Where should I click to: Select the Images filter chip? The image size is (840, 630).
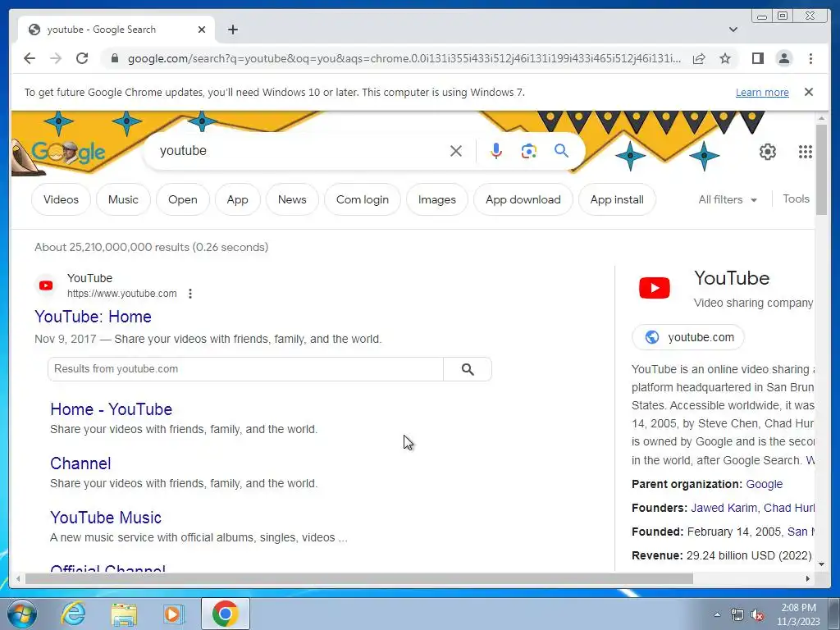(436, 199)
